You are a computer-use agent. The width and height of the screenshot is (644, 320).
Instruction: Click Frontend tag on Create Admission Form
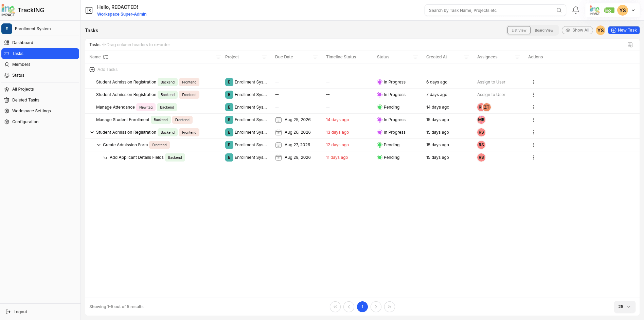tap(159, 145)
